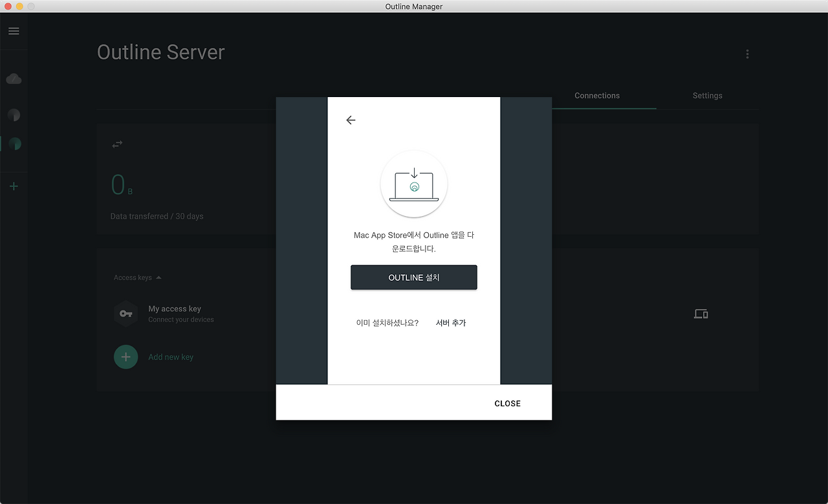Select the cloud server icon in sidebar
Viewport: 828px width, 504px height.
(x=14, y=79)
